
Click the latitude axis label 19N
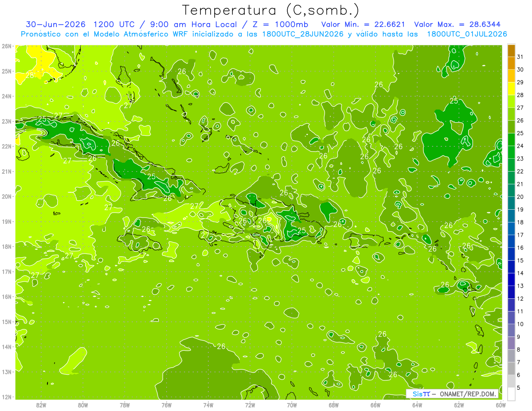click(x=7, y=221)
